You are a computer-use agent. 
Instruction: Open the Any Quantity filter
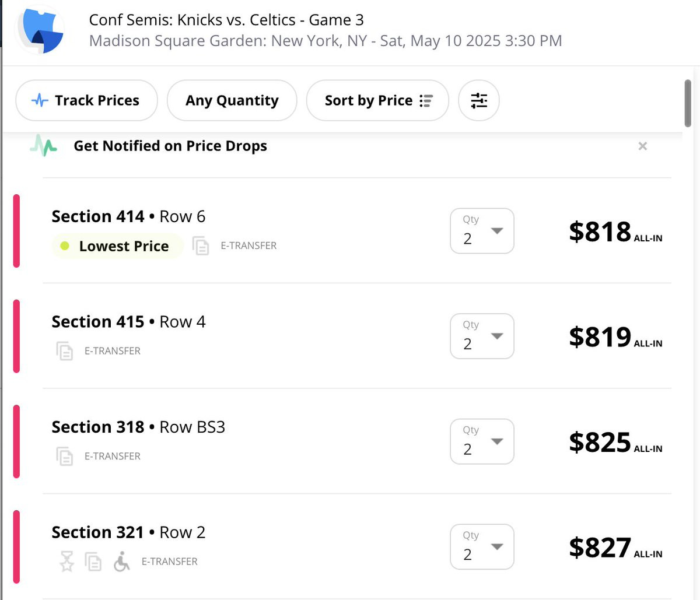tap(232, 100)
